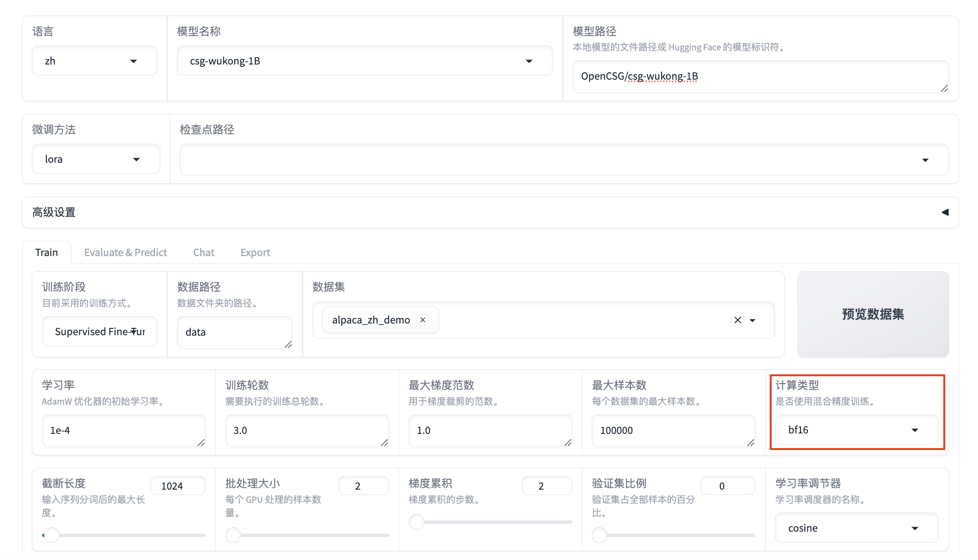Expand the csg-wukong-1B model dropdown
Image resolution: width=978 pixels, height=560 pixels.
364,61
